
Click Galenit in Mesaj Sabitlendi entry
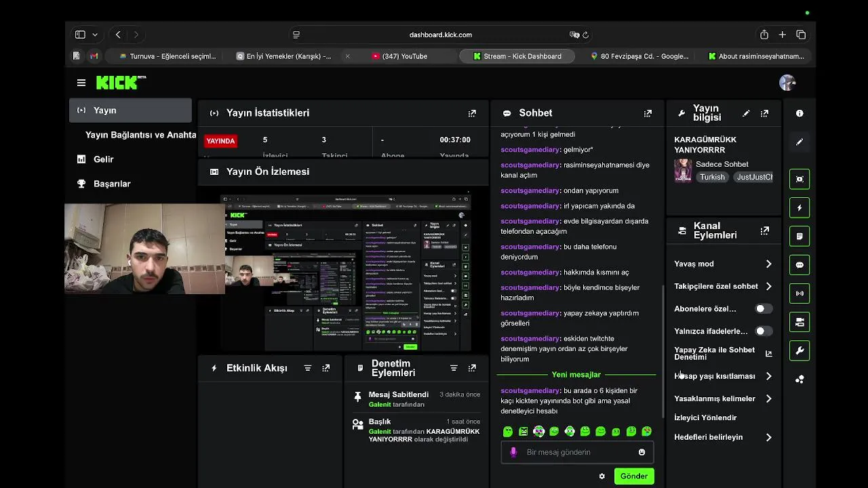[x=380, y=405]
